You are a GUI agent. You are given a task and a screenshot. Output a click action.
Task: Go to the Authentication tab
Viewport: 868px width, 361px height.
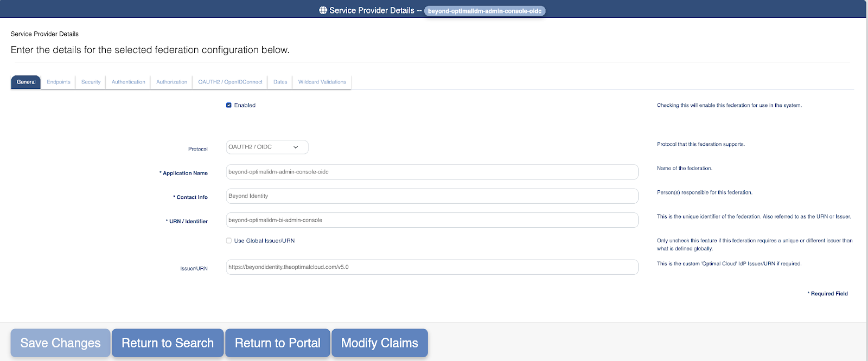tap(129, 82)
